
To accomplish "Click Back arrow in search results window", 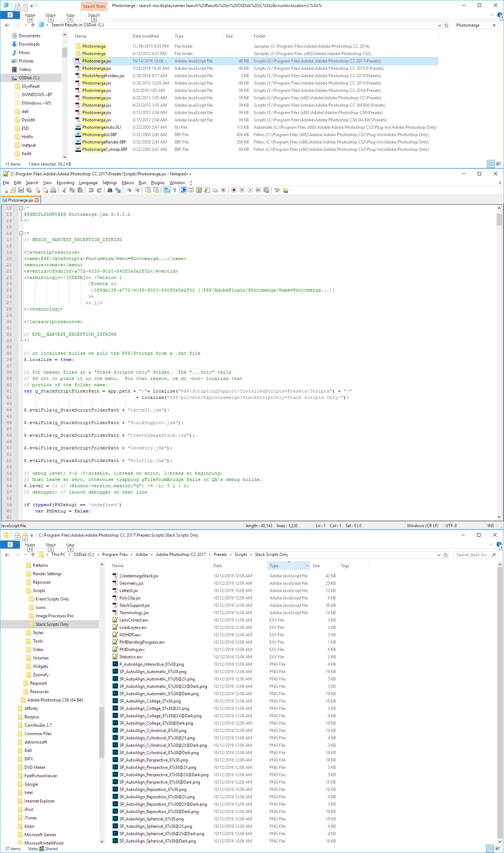I will click(x=7, y=25).
